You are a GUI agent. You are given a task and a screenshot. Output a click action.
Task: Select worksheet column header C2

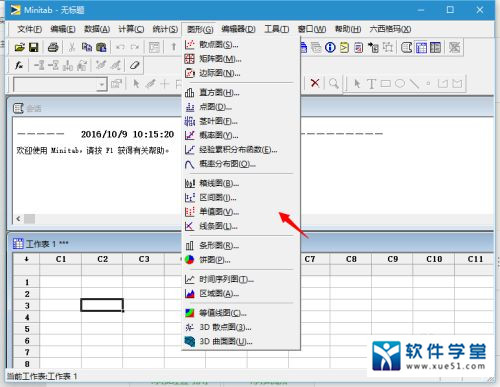pos(102,259)
